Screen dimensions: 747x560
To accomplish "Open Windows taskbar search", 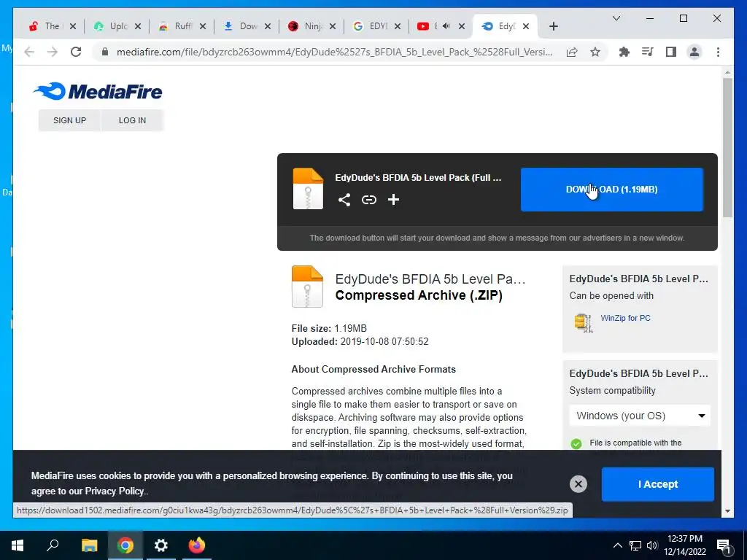I will click(x=53, y=545).
